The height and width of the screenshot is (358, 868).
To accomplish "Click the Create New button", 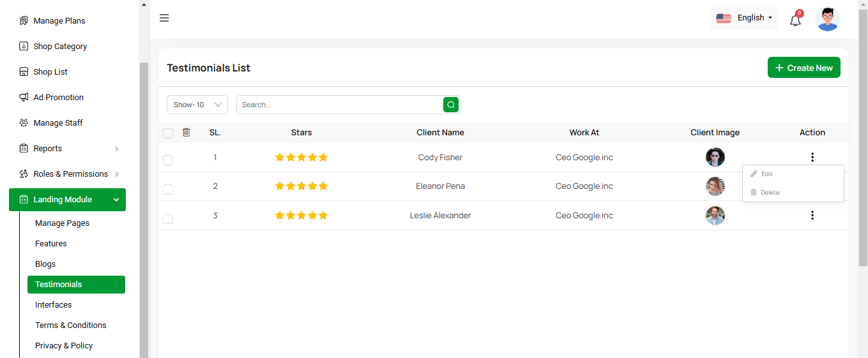I will coord(803,68).
